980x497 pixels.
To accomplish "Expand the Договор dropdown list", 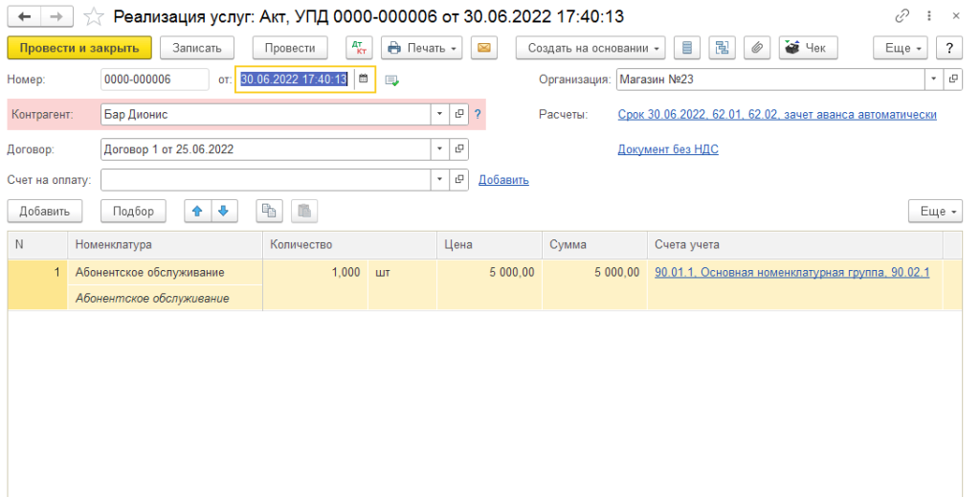I will tap(439, 149).
